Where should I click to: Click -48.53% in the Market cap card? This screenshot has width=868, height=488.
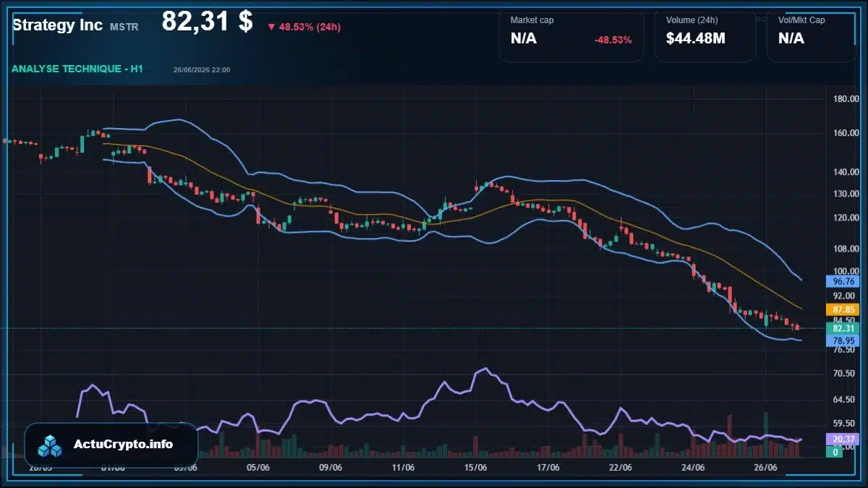[x=613, y=40]
